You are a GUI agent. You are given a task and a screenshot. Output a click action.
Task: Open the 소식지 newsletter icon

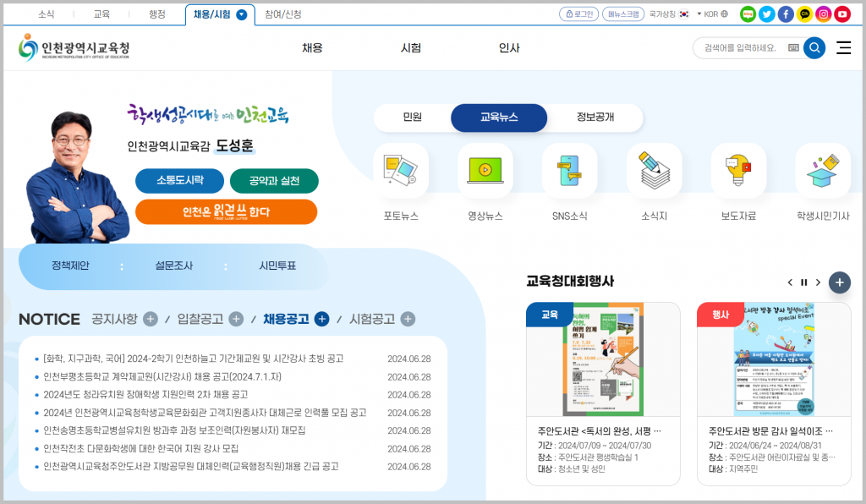pyautogui.click(x=654, y=171)
